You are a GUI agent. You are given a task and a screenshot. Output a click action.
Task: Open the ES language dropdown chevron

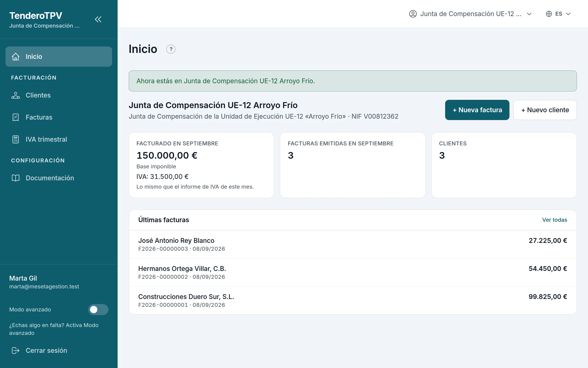click(568, 14)
